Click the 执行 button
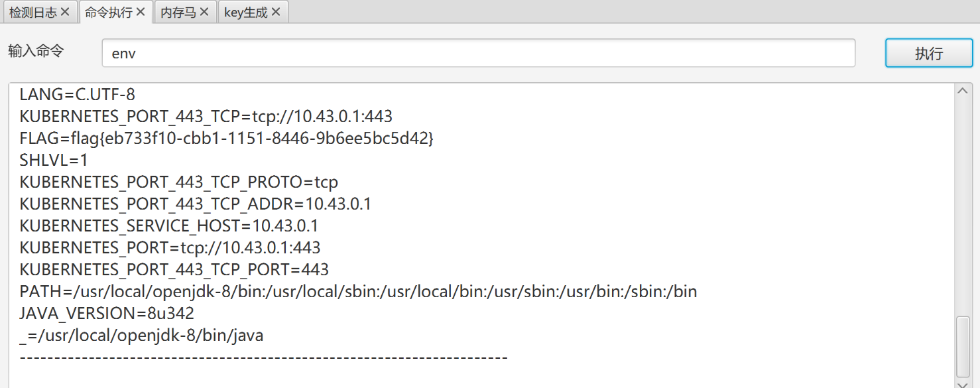The width and height of the screenshot is (980, 388). click(x=929, y=53)
